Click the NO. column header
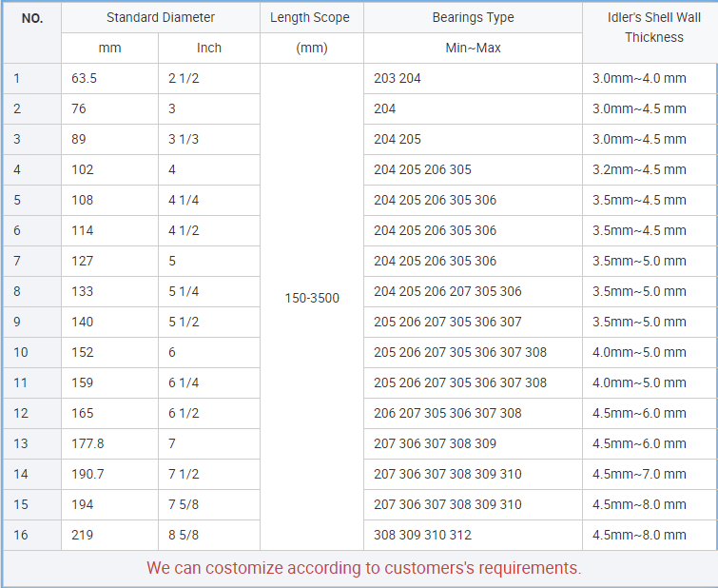 (x=32, y=18)
